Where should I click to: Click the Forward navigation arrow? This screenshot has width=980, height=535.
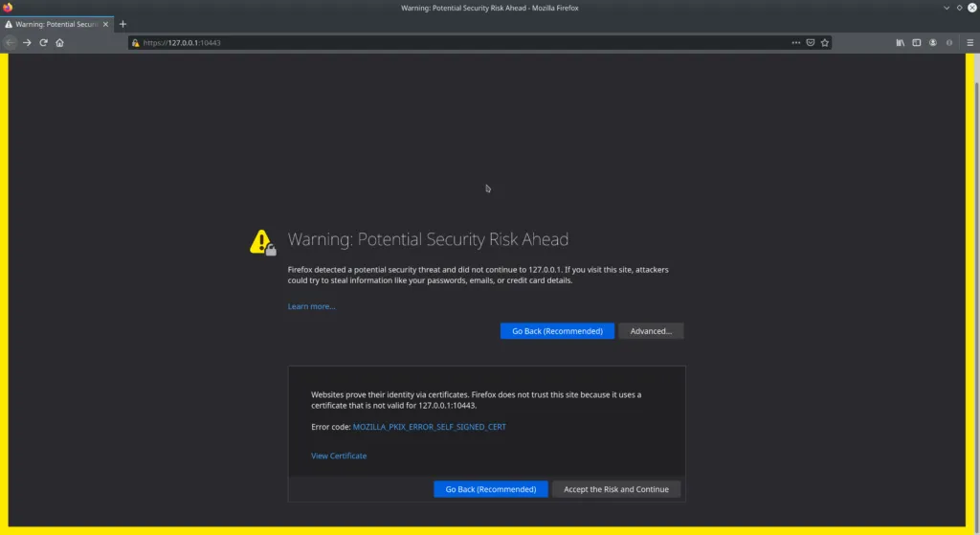(27, 43)
